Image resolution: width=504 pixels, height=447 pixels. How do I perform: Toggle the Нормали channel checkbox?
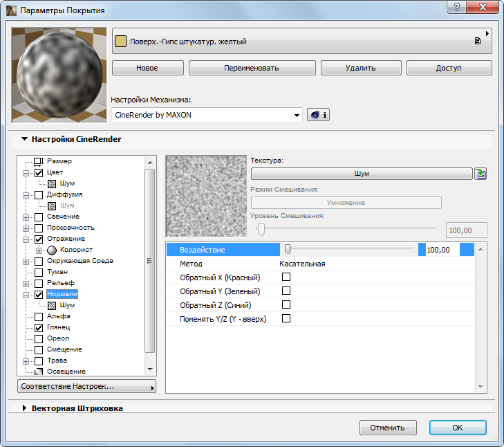[39, 295]
